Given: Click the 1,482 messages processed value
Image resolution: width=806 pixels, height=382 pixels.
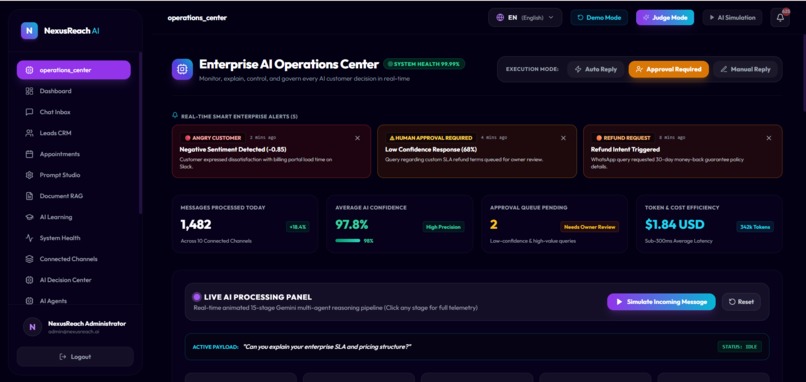Looking at the screenshot, I should pyautogui.click(x=196, y=225).
